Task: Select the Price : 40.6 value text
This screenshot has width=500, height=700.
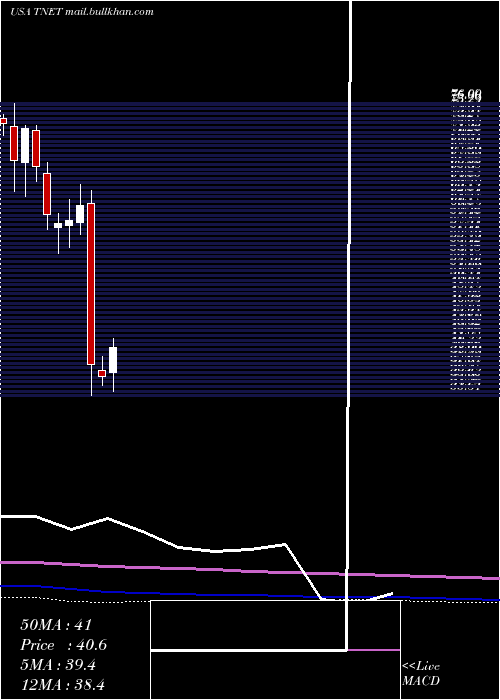Action: [63, 645]
